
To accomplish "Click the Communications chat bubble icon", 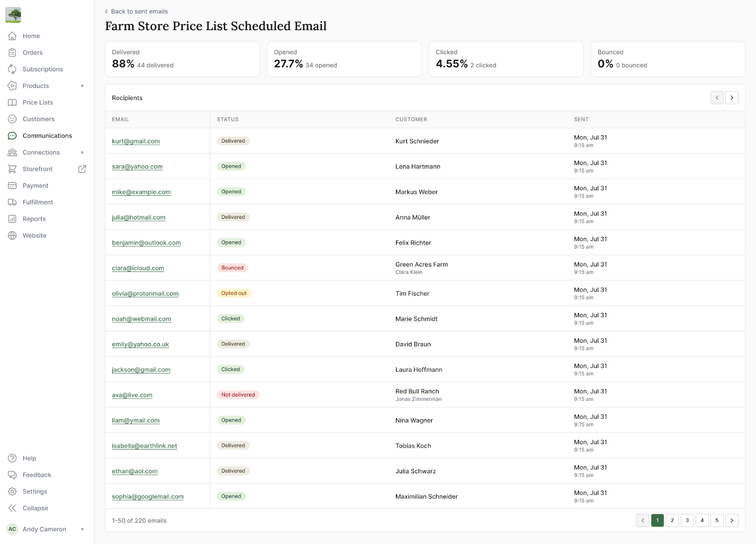I will coord(12,136).
